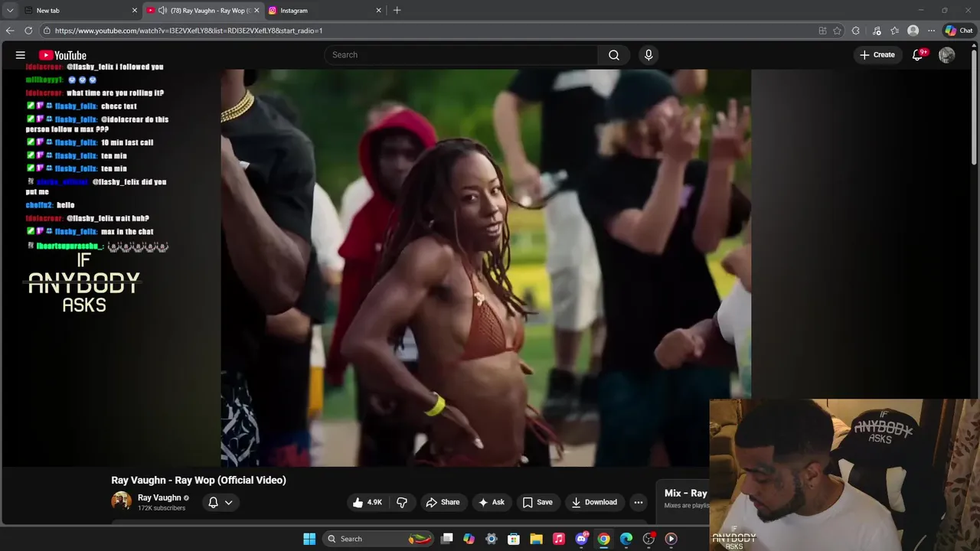Image resolution: width=980 pixels, height=551 pixels.
Task: Focus the YouTube search input field
Action: tap(462, 55)
